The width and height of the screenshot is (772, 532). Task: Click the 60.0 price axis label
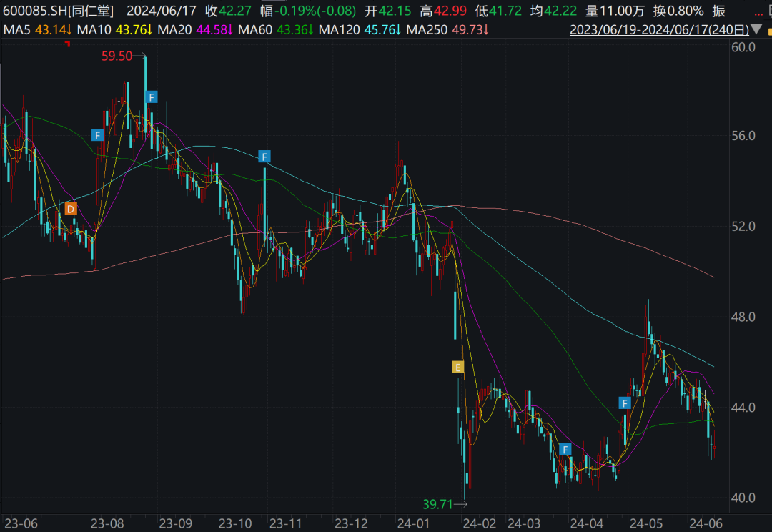(x=743, y=47)
